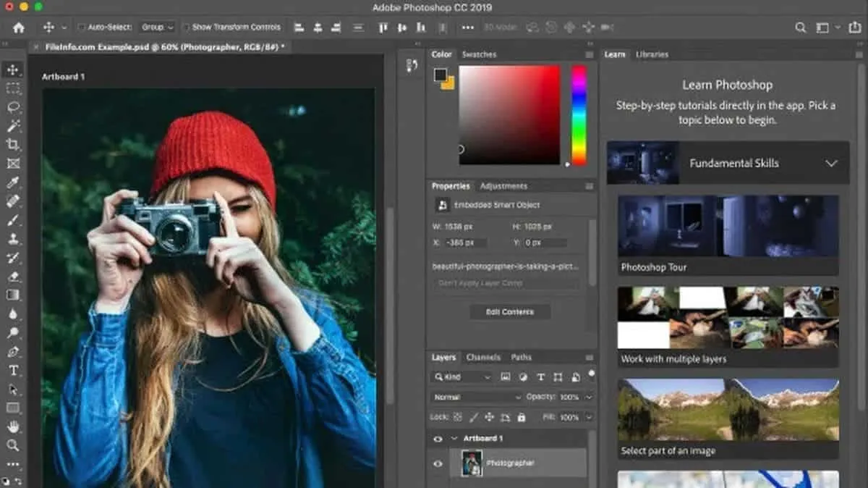Switch to the Channels tab
The width and height of the screenshot is (868, 488).
483,357
